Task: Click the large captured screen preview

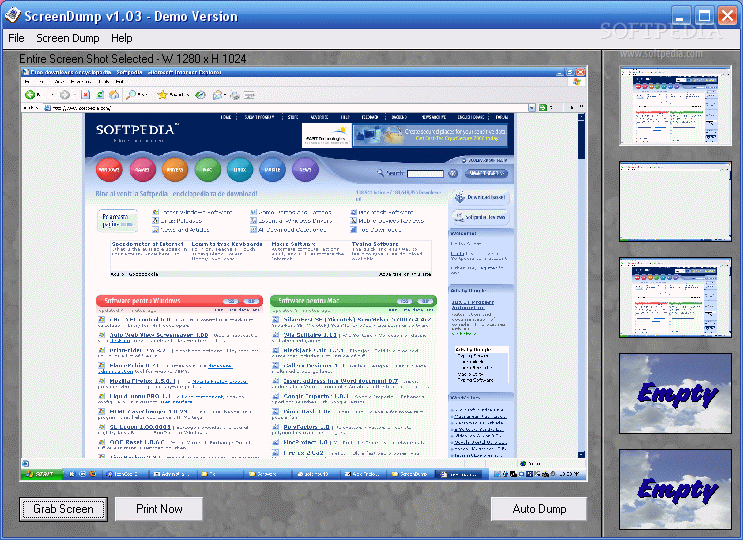Action: 304,274
